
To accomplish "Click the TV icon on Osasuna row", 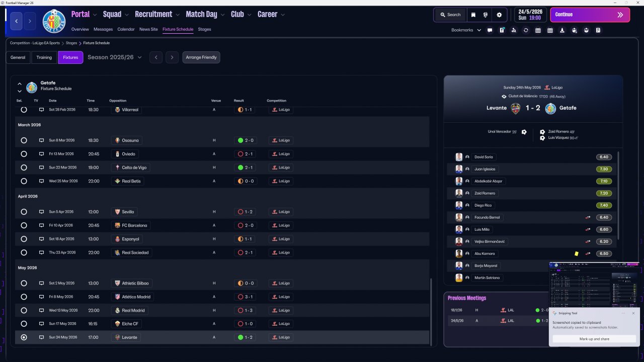I will [41, 140].
